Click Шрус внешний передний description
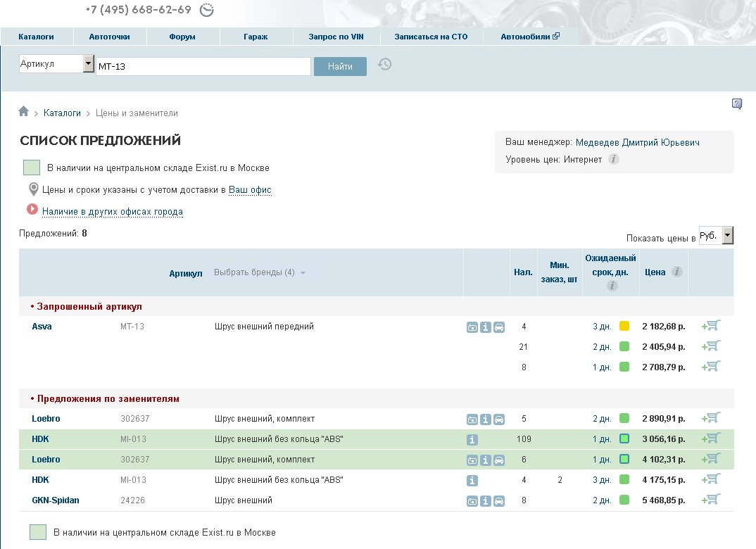The width and height of the screenshot is (756, 549). (264, 327)
